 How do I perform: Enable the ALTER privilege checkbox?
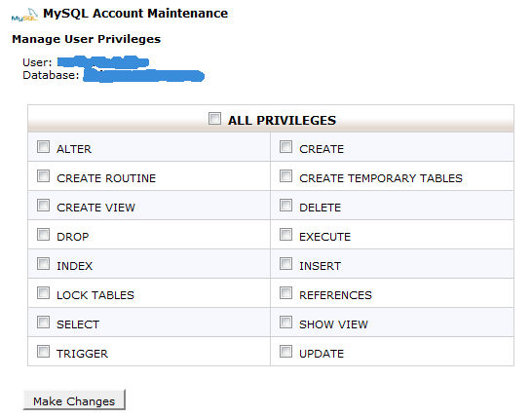43,147
